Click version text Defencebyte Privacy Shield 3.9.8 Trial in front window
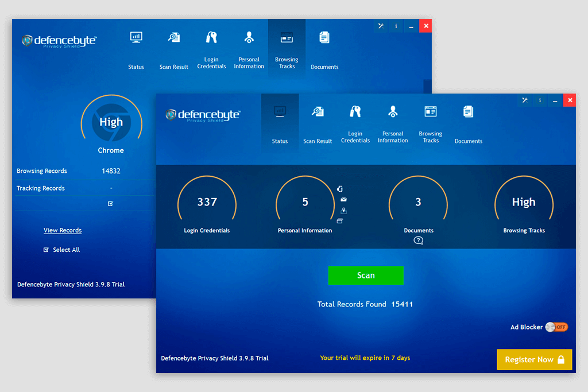This screenshot has width=588, height=392. tap(215, 358)
